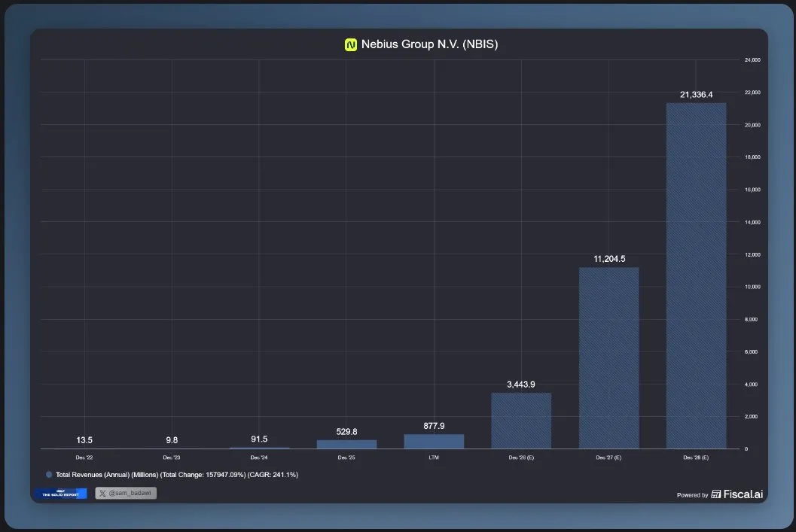Click the Dec '22 axis label
This screenshot has width=796, height=532.
84,458
